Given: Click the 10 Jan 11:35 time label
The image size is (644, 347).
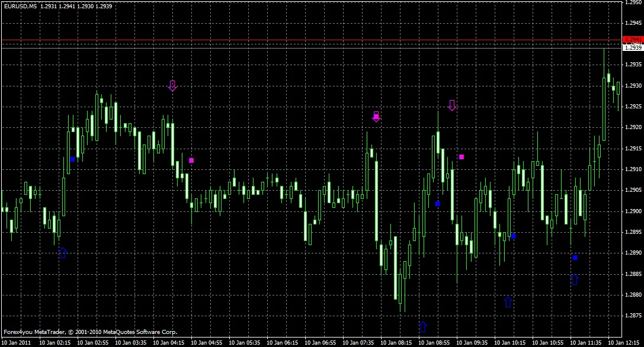Looking at the screenshot, I should (x=586, y=342).
